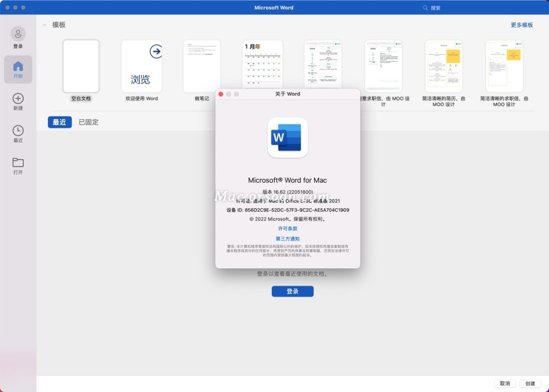
Task: Click the 创建 button at bottom right
Action: 530,383
